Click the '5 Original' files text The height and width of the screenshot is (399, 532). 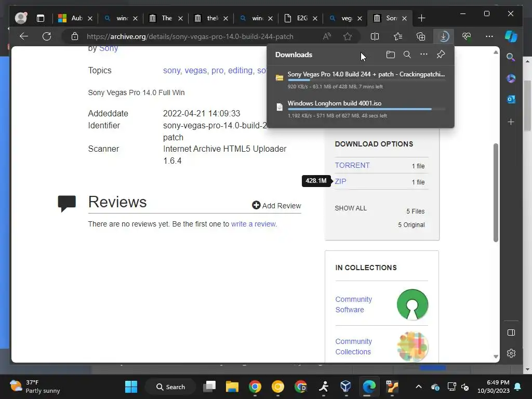411,224
